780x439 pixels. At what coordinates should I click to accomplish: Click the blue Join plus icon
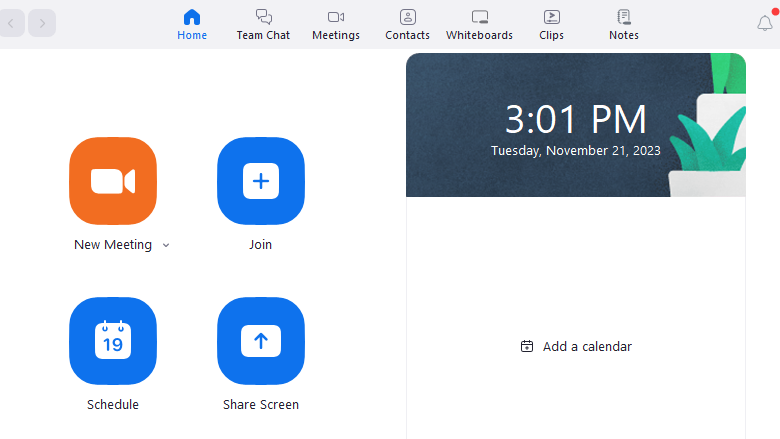point(261,181)
